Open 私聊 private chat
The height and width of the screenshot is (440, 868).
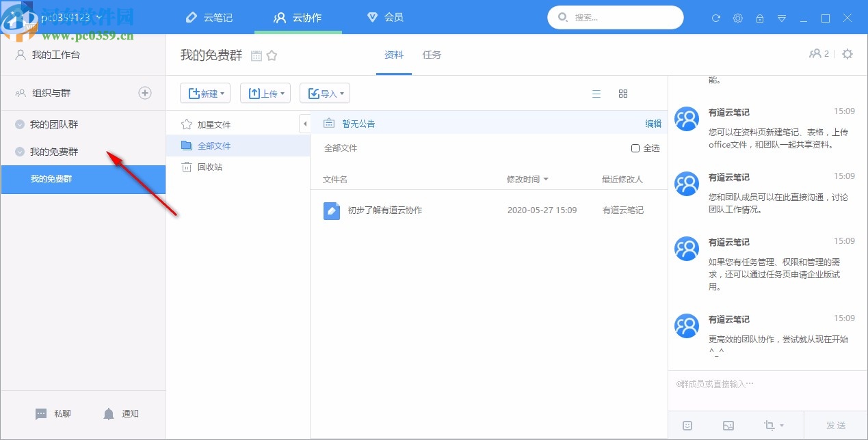tap(53, 414)
